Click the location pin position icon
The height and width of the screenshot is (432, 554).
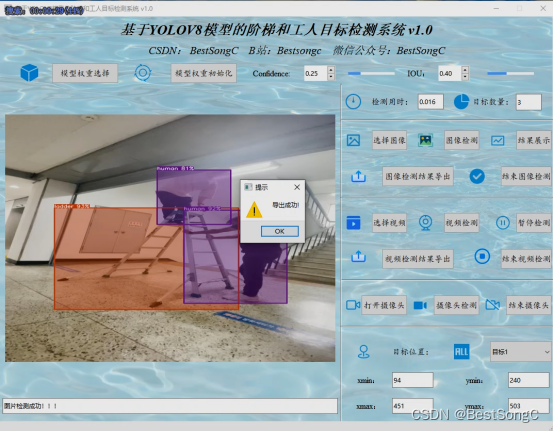click(364, 352)
